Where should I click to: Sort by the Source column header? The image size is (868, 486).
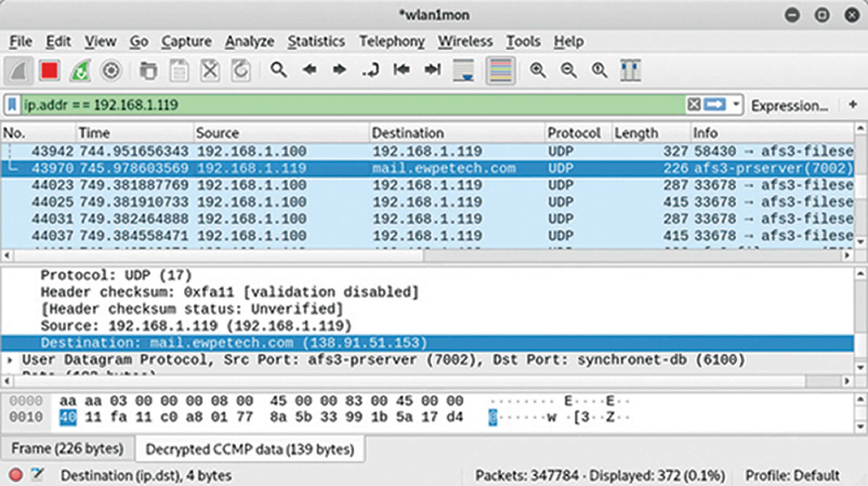point(281,133)
